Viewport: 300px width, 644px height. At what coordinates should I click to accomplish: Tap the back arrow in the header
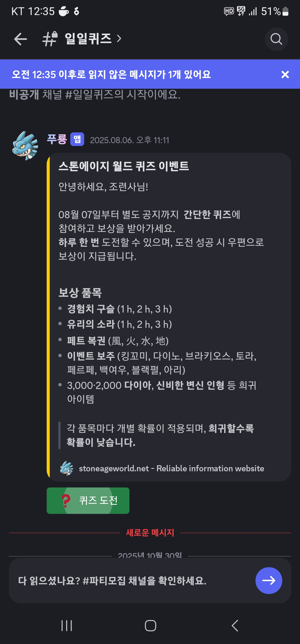pyautogui.click(x=21, y=39)
